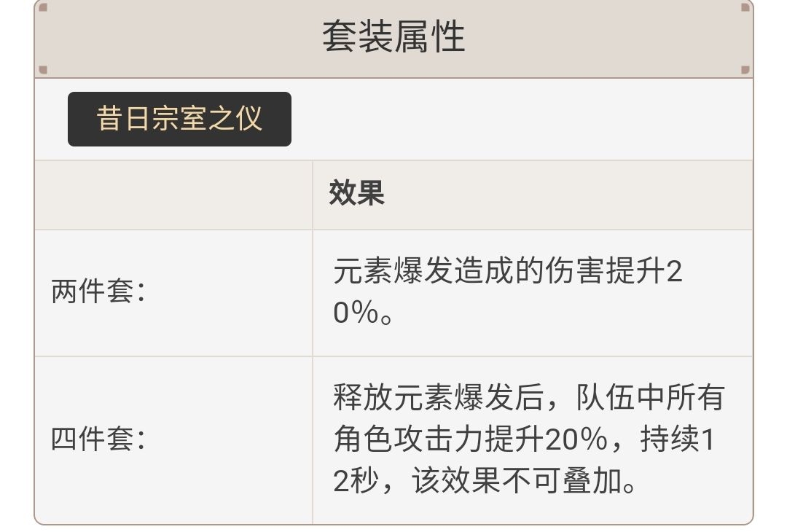The image size is (787, 532).
Task: Click the top-left corner ornament of header
Action: click(x=43, y=8)
